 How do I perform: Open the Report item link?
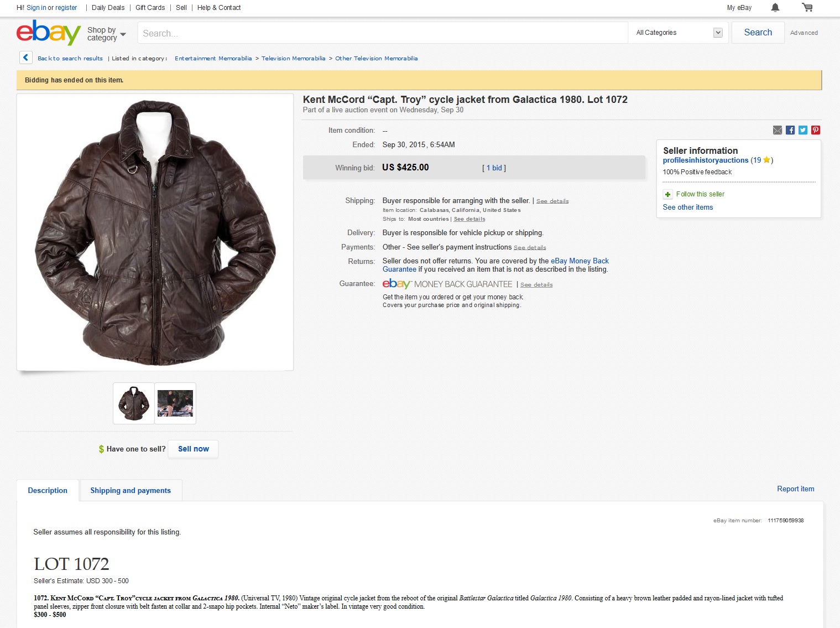pyautogui.click(x=795, y=489)
